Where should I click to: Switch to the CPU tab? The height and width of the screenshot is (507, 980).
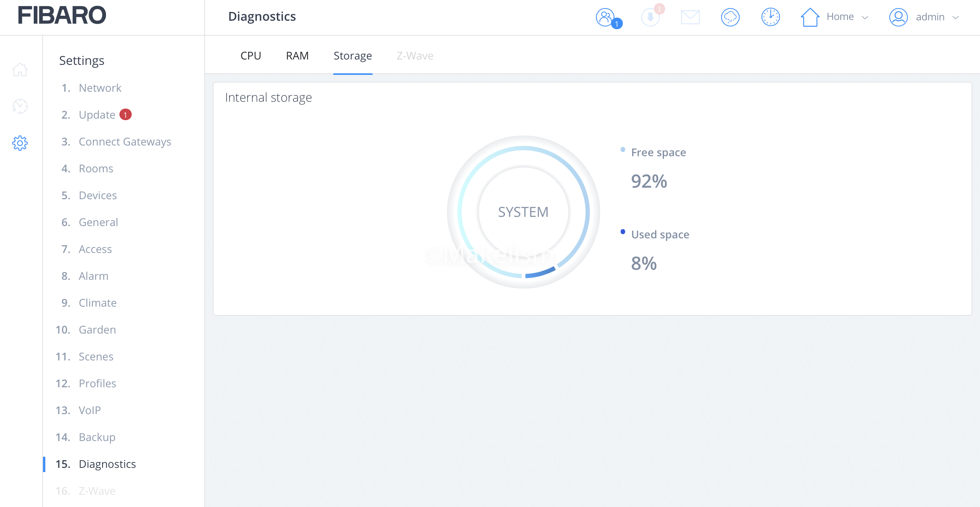[x=250, y=56]
